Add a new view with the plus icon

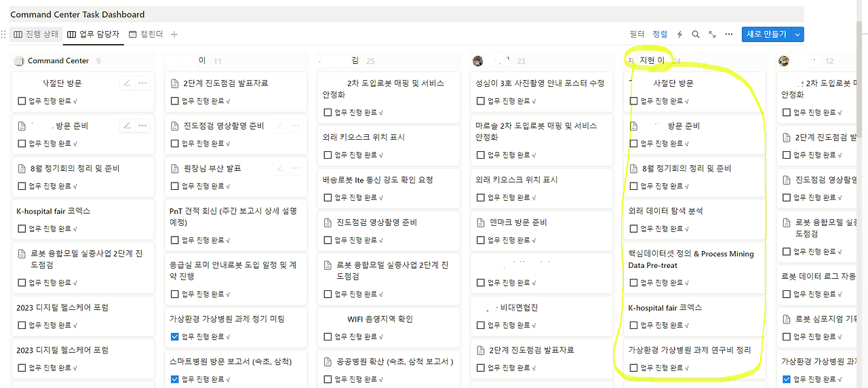pos(174,34)
